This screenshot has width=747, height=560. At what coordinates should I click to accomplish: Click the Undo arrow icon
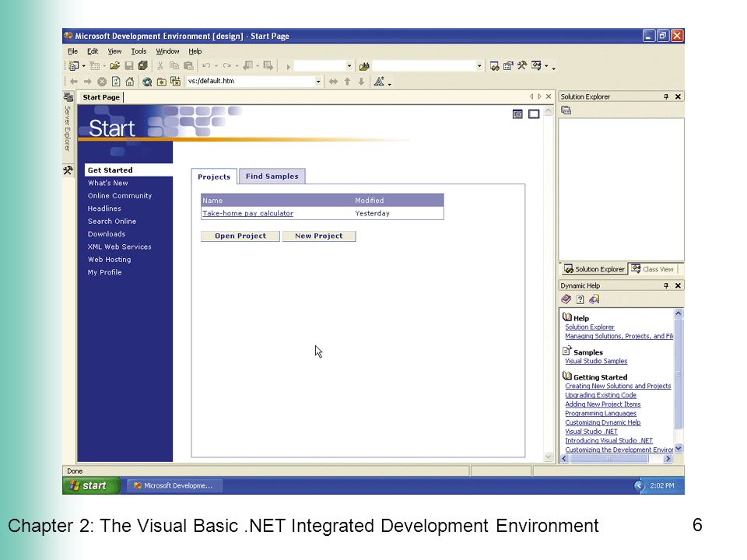(x=206, y=65)
